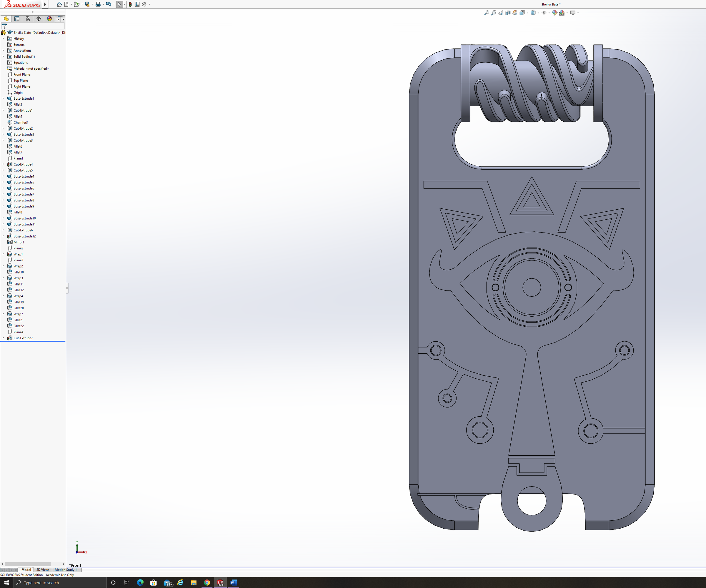Open Word from the Windows taskbar
Viewport: 706px width, 588px height.
point(234,582)
